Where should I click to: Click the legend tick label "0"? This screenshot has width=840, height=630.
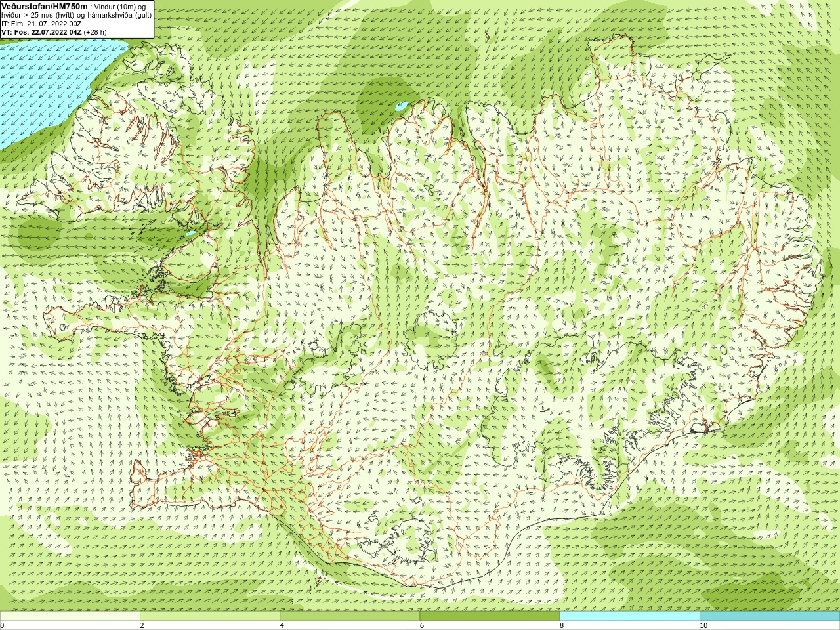2,625
